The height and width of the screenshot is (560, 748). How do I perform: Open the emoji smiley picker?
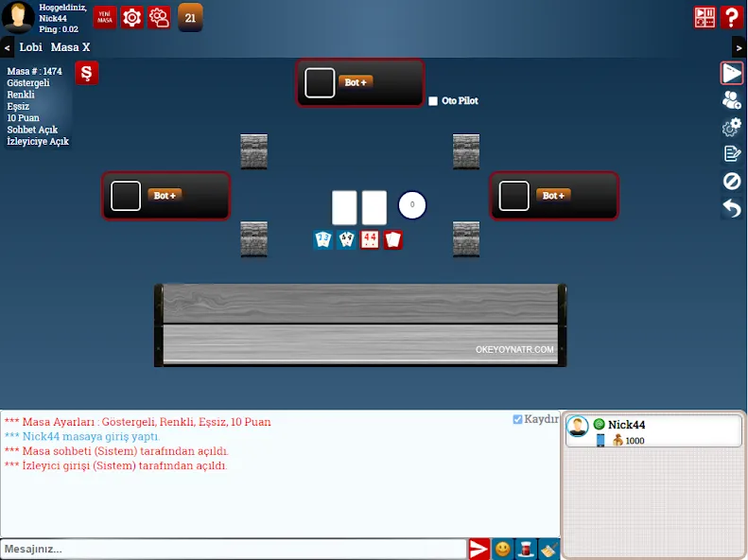tap(503, 549)
